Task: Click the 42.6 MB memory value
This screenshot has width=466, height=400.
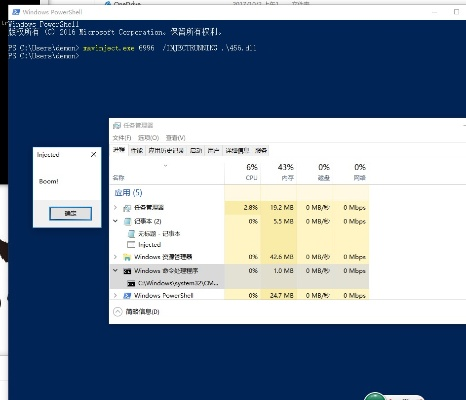Action: pos(282,257)
